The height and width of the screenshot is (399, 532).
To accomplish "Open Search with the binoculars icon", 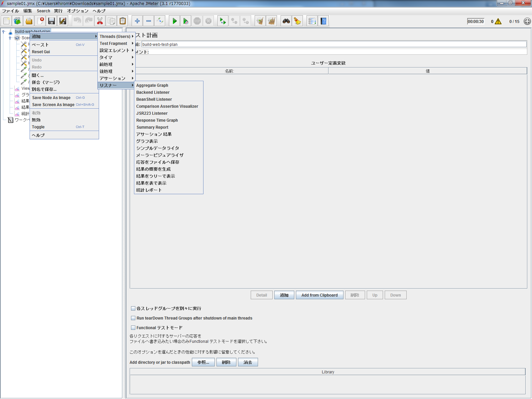I will 286,21.
